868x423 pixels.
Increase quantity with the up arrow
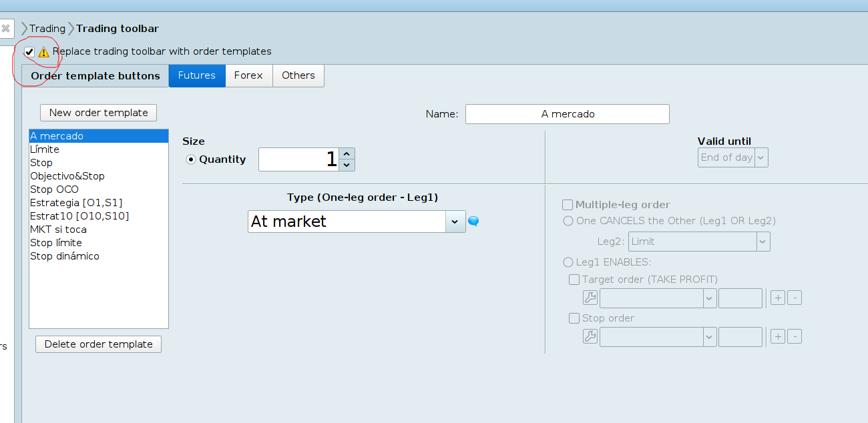click(347, 153)
